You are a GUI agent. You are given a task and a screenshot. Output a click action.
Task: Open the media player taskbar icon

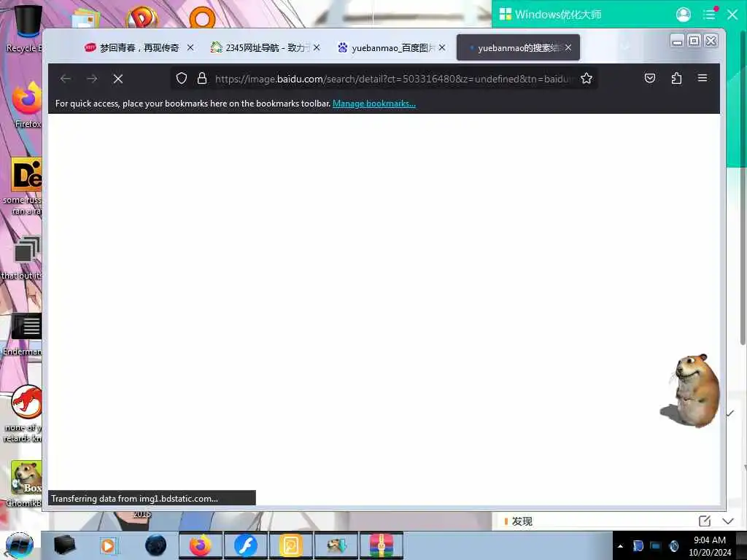[109, 545]
